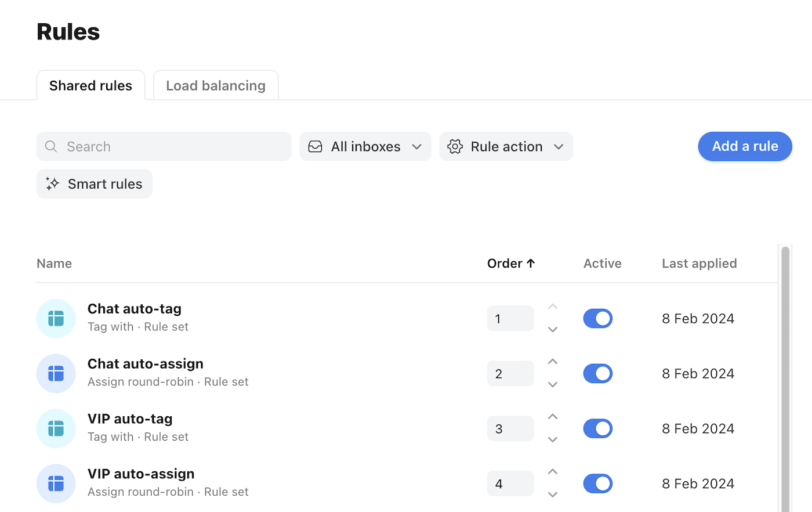Screen dimensions: 812x512
Task: Click the inbox tray icon on All inboxes
Action: (x=315, y=146)
